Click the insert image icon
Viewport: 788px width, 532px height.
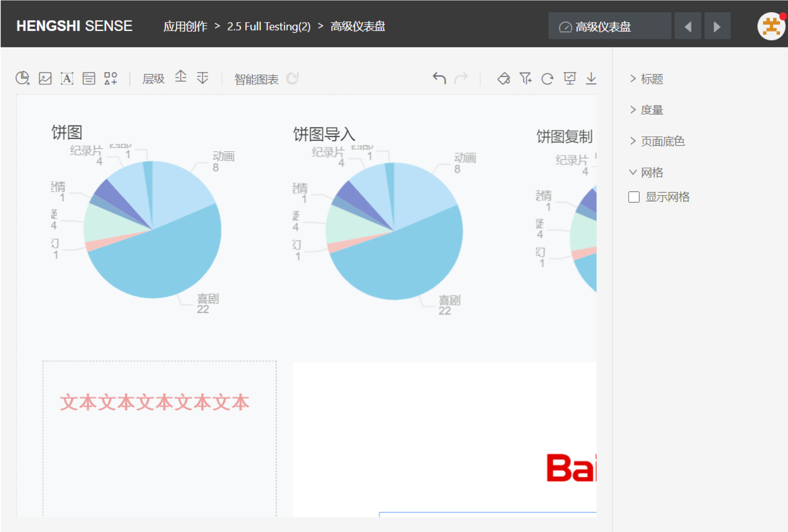[x=45, y=78]
